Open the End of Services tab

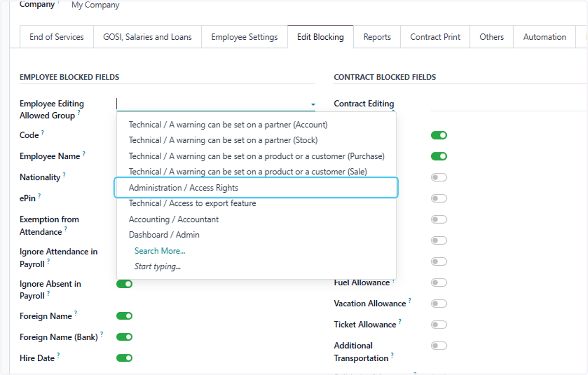56,37
